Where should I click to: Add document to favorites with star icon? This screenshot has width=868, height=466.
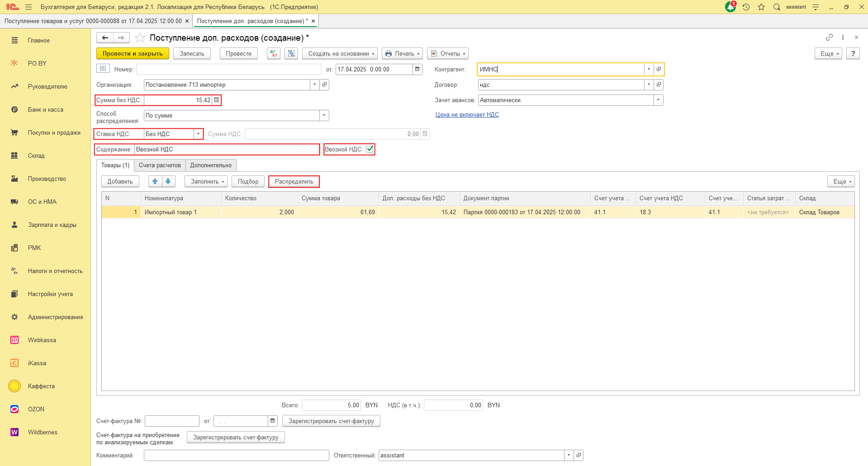click(x=140, y=38)
